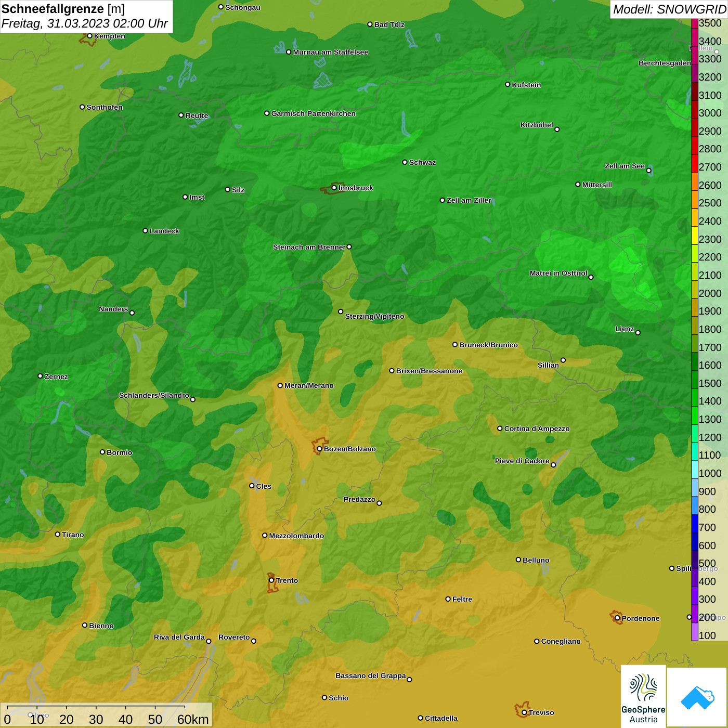Select the Bozen/Bolzano city marker dot

click(319, 449)
